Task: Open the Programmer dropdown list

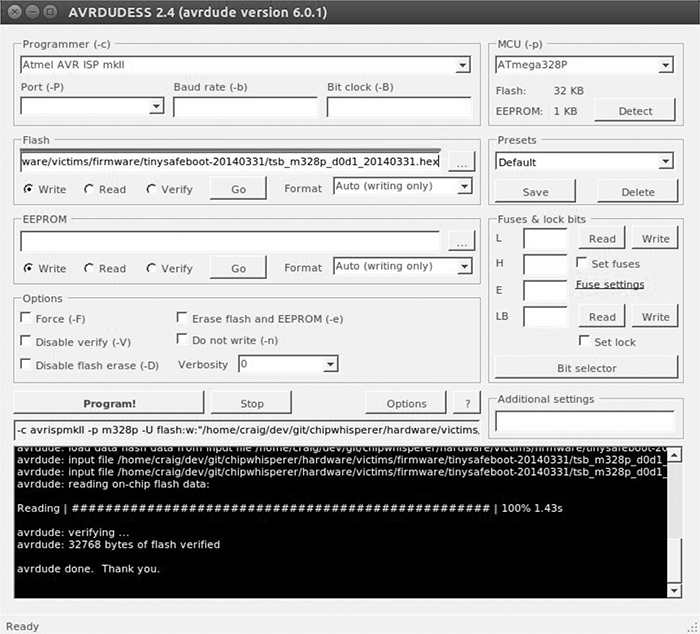Action: coord(462,65)
